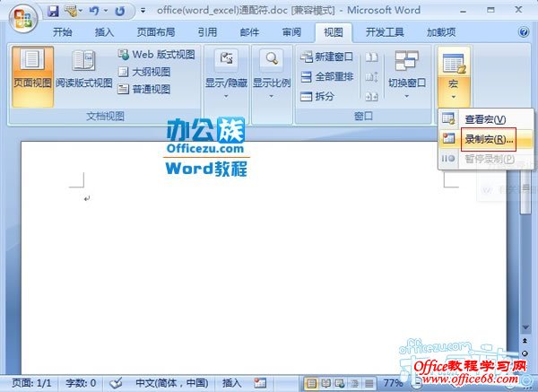The height and width of the screenshot is (392, 538).
Task: Select the 视图 ribbon tab
Action: tap(334, 32)
